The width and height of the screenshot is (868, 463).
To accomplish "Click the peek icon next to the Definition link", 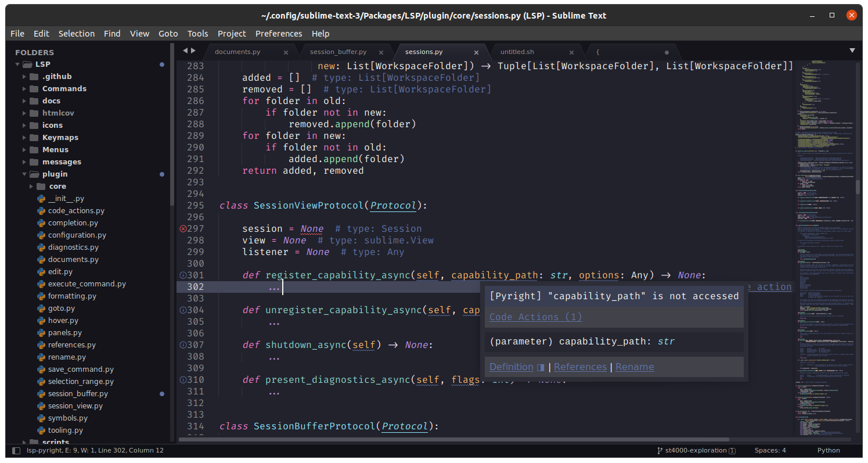I will (x=540, y=367).
